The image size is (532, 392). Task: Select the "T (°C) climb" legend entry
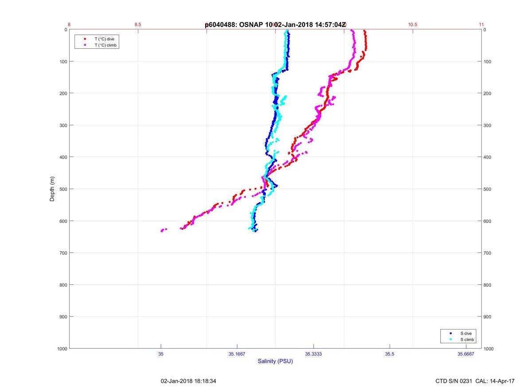[x=106, y=45]
